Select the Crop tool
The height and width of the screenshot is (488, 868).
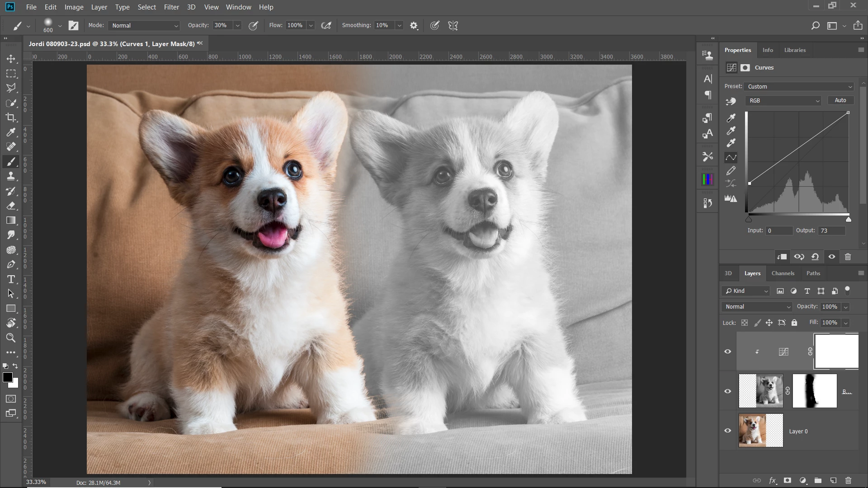(x=11, y=117)
